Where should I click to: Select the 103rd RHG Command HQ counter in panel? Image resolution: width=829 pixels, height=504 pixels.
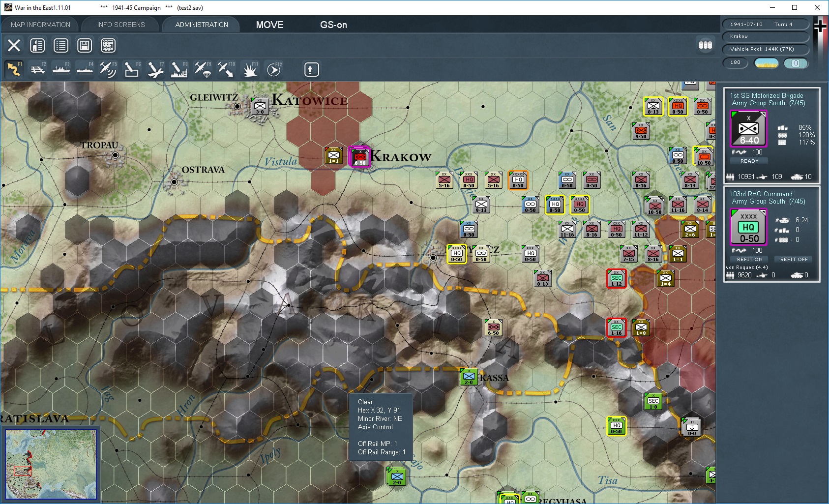748,227
